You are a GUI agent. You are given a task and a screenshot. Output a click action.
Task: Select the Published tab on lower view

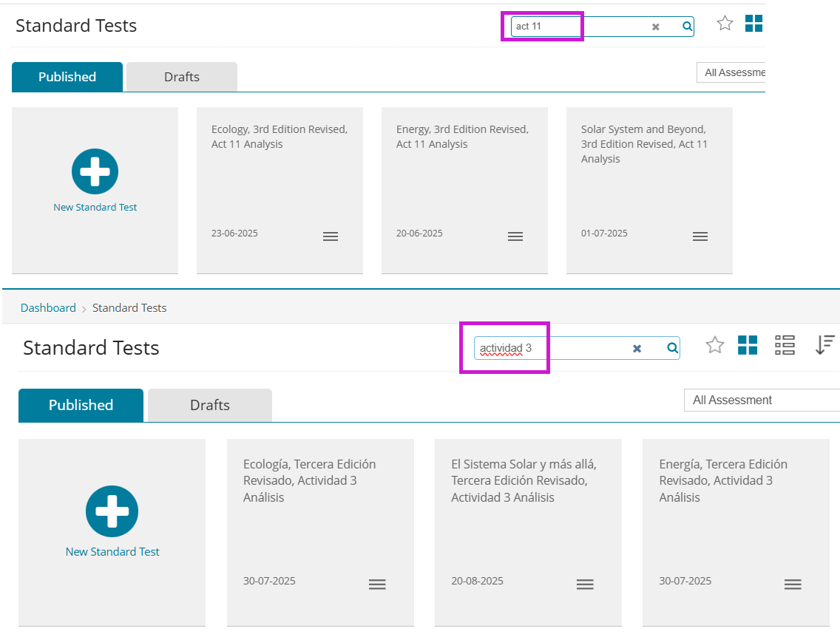click(x=81, y=405)
